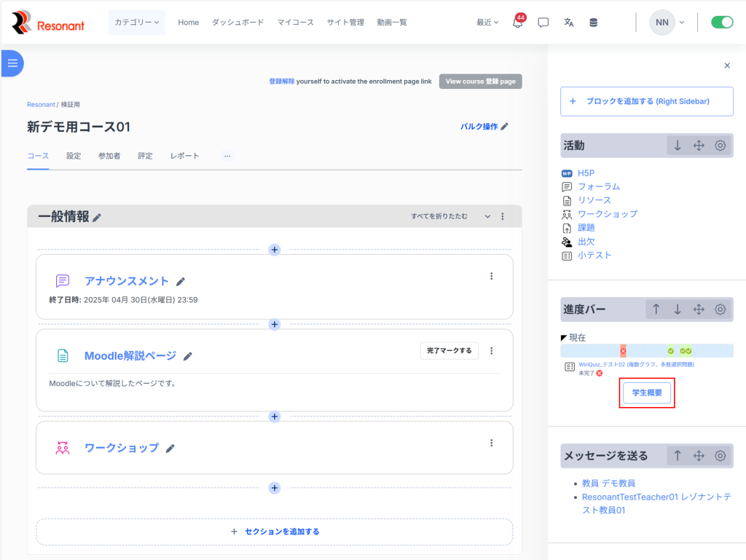Expand the 最近 dropdown
746x560 pixels.
tap(487, 23)
